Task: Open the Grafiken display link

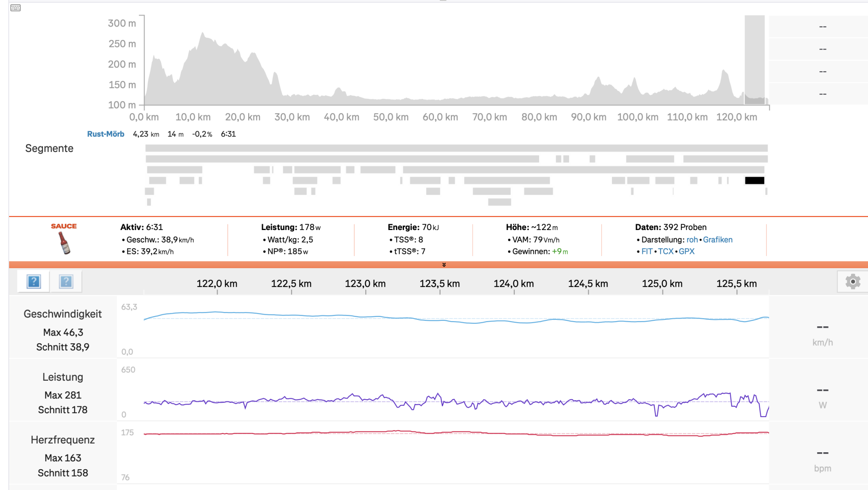Action: pos(717,240)
